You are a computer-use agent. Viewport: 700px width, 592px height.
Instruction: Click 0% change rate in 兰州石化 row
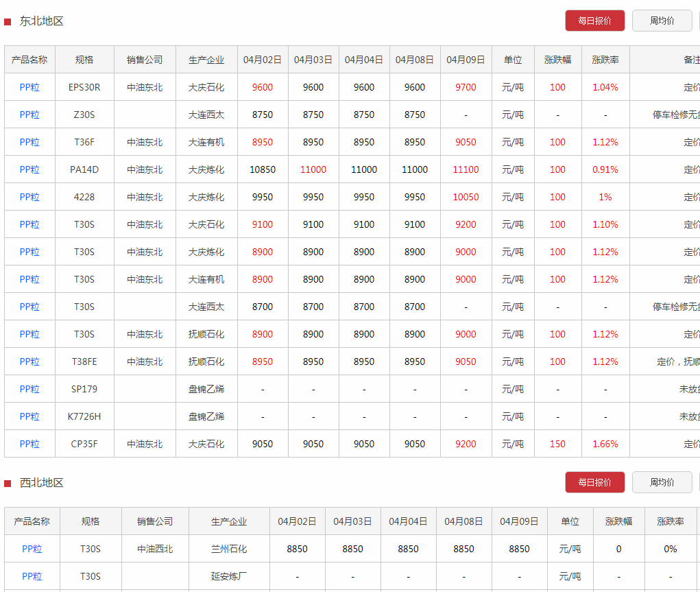[670, 549]
